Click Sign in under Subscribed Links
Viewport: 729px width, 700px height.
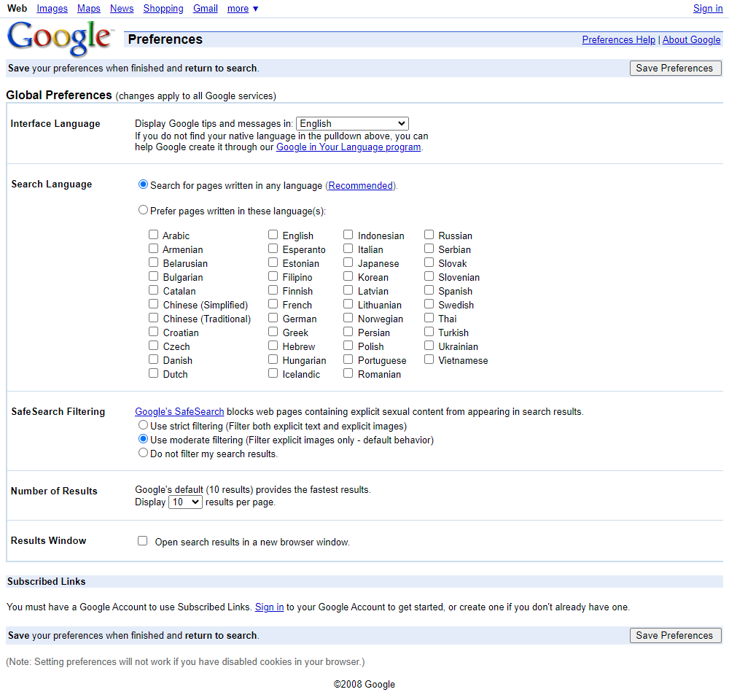(x=269, y=607)
